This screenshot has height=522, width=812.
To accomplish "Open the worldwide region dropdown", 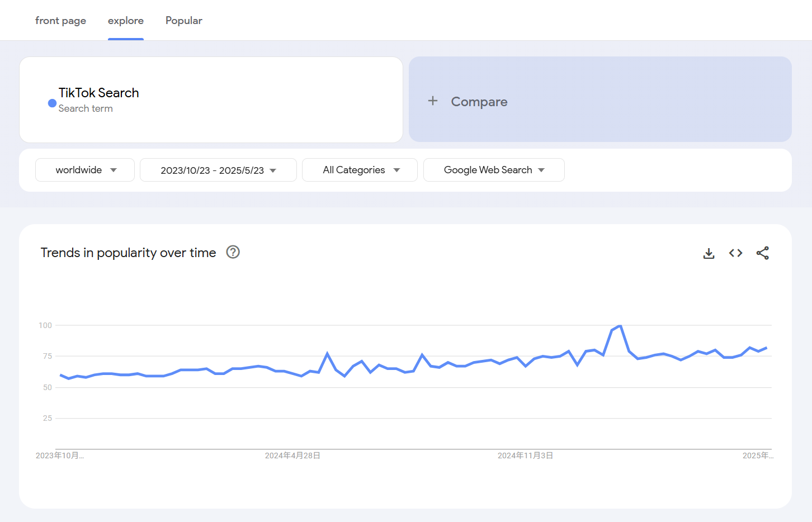I will 85,170.
